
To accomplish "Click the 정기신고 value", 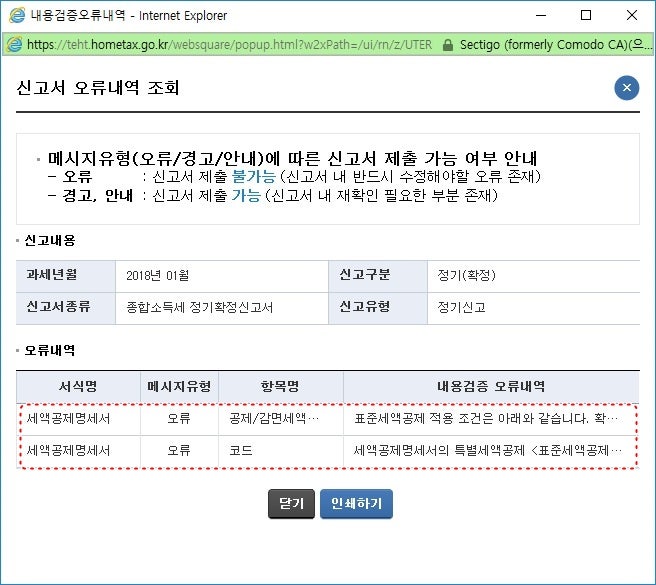I will (x=461, y=308).
